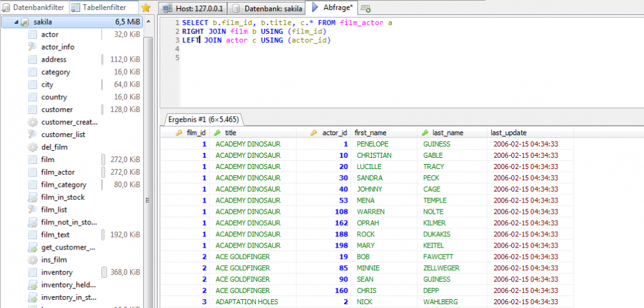This screenshot has height=308, width=644.
Task: Collapse the sakila database tree node
Action: point(16,22)
